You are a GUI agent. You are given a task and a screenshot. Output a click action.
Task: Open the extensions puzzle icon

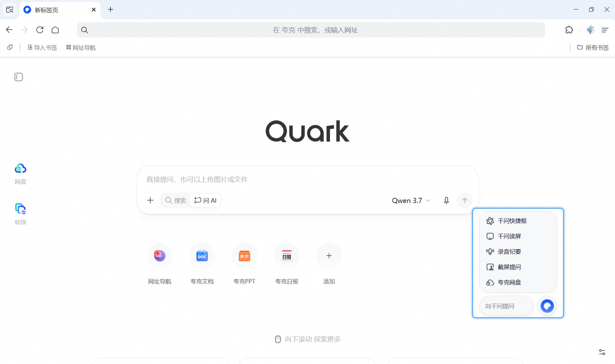point(569,30)
